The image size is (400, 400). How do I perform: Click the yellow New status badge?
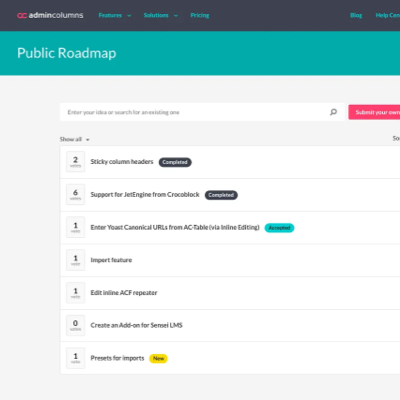coord(158,358)
